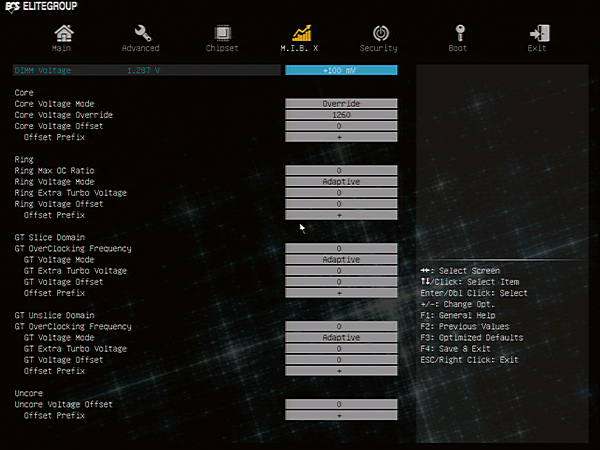This screenshot has width=600, height=450.
Task: Edit the Uncore Voltage Offset value
Action: 341,404
